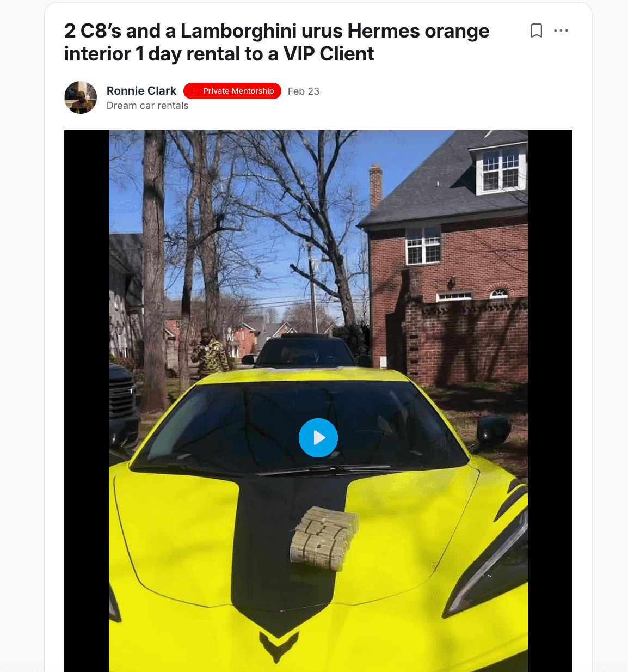The image size is (628, 672).
Task: Click the red Private Mentorship badge text
Action: click(x=238, y=91)
